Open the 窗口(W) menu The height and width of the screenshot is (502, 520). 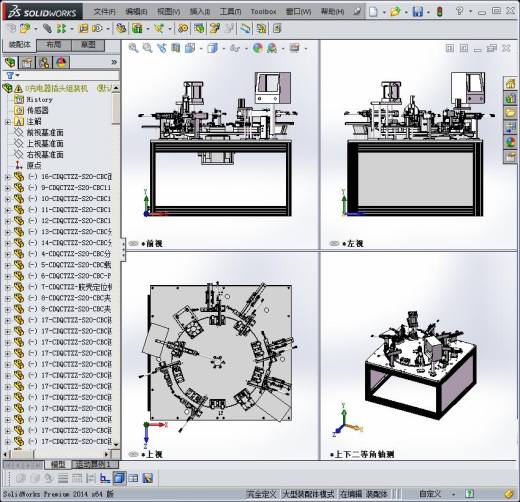tap(299, 12)
